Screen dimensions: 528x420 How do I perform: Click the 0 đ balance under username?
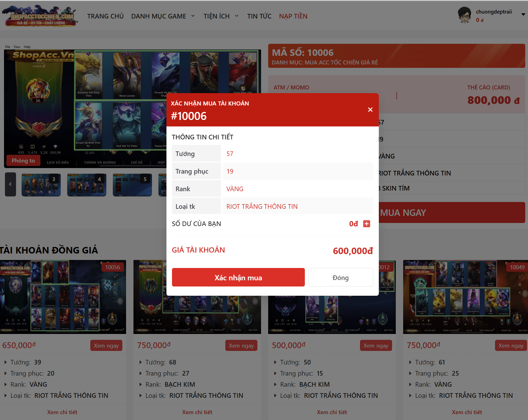tap(480, 20)
